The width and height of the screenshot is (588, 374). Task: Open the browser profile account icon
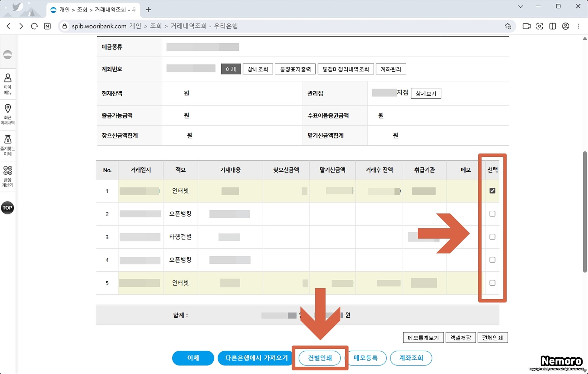pos(565,26)
